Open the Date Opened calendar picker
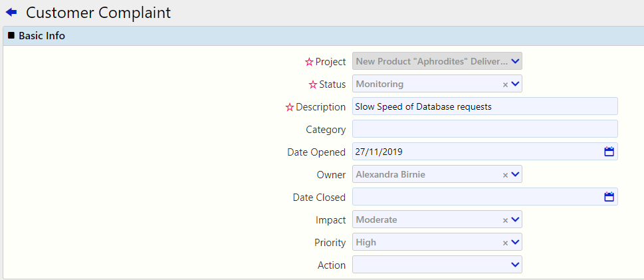644x280 pixels. tap(609, 152)
